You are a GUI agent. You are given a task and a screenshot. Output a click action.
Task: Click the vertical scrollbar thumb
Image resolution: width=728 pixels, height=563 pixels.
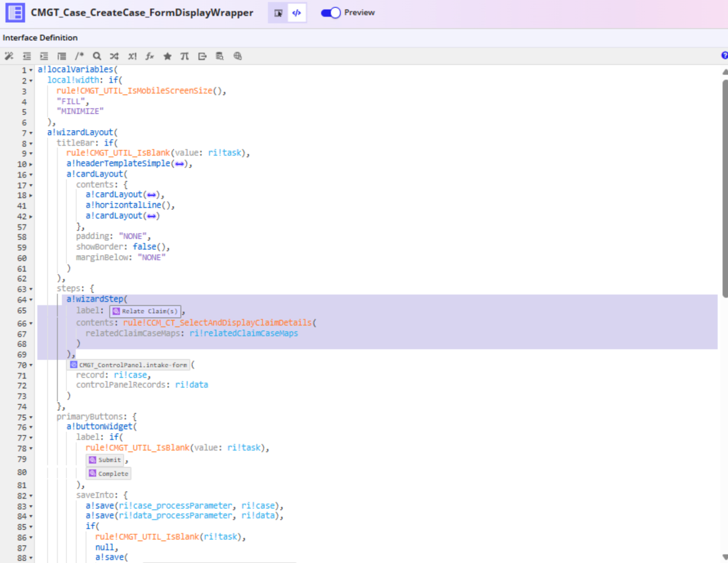tap(725, 188)
